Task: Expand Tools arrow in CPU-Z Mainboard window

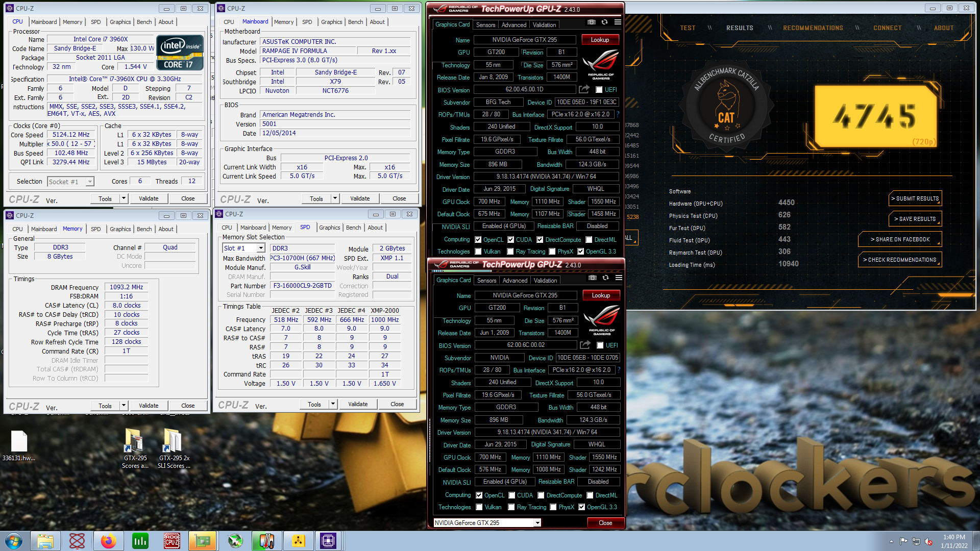Action: [335, 198]
